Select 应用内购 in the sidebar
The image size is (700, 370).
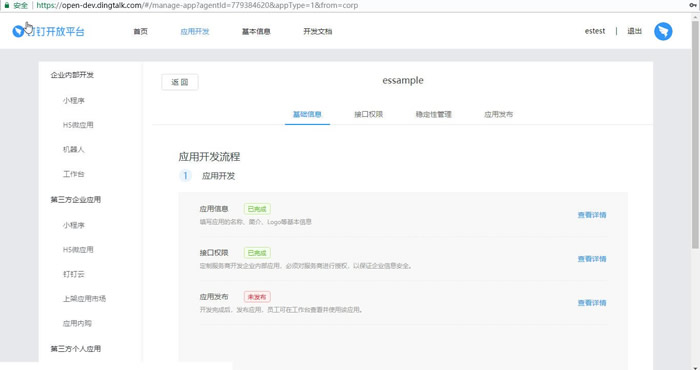[x=77, y=323]
